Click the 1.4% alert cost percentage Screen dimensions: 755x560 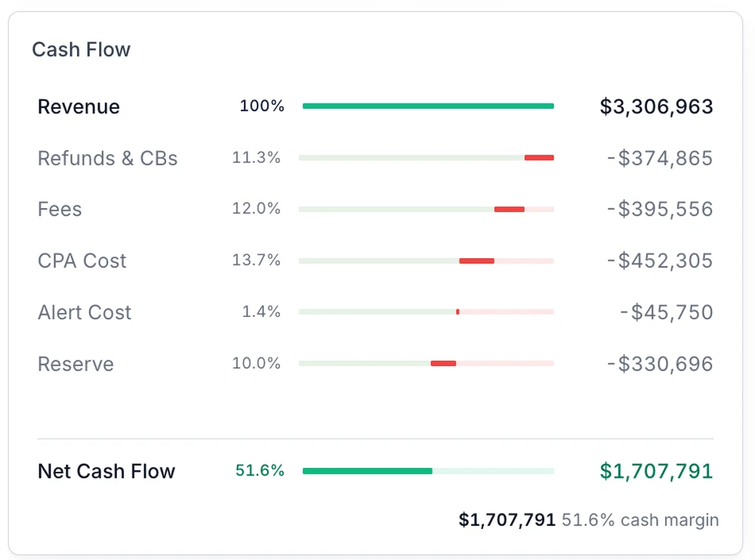(261, 312)
